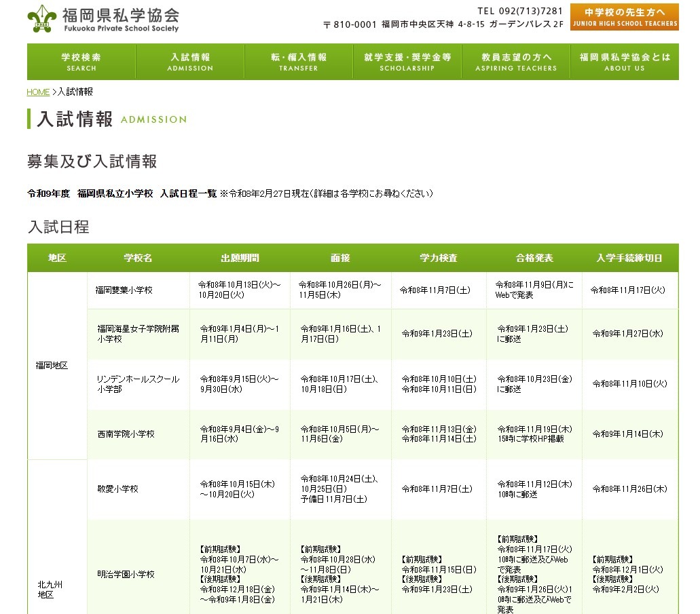Click the 地区 column header
The width and height of the screenshot is (700, 614).
(x=57, y=258)
